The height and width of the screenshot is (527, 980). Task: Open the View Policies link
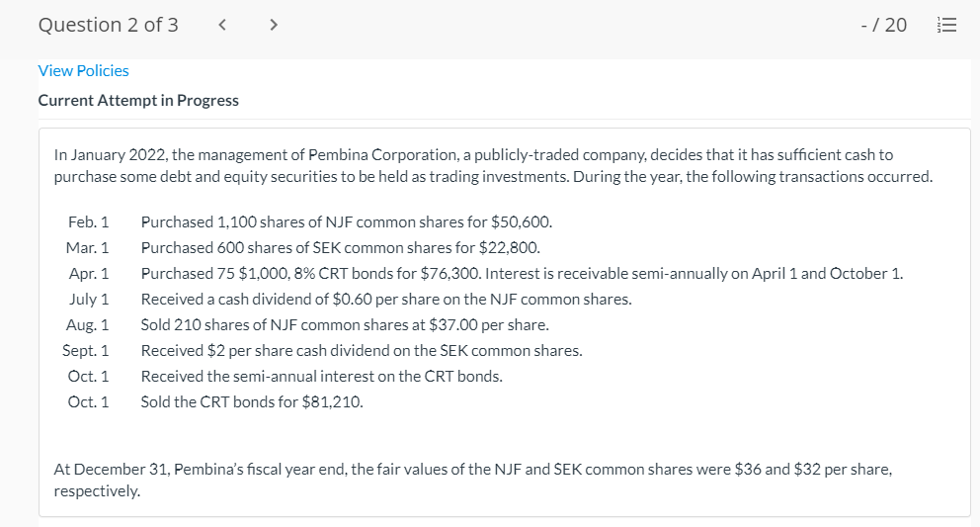pyautogui.click(x=83, y=70)
